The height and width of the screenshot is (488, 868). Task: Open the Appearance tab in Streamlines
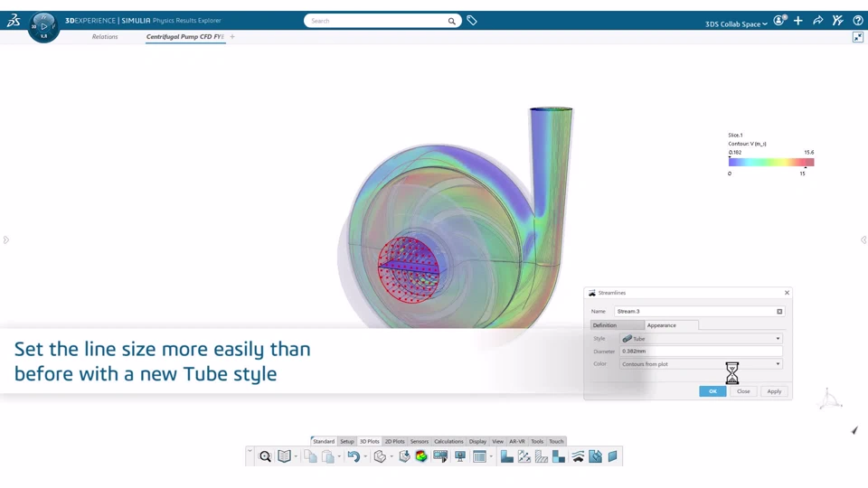pyautogui.click(x=672, y=325)
